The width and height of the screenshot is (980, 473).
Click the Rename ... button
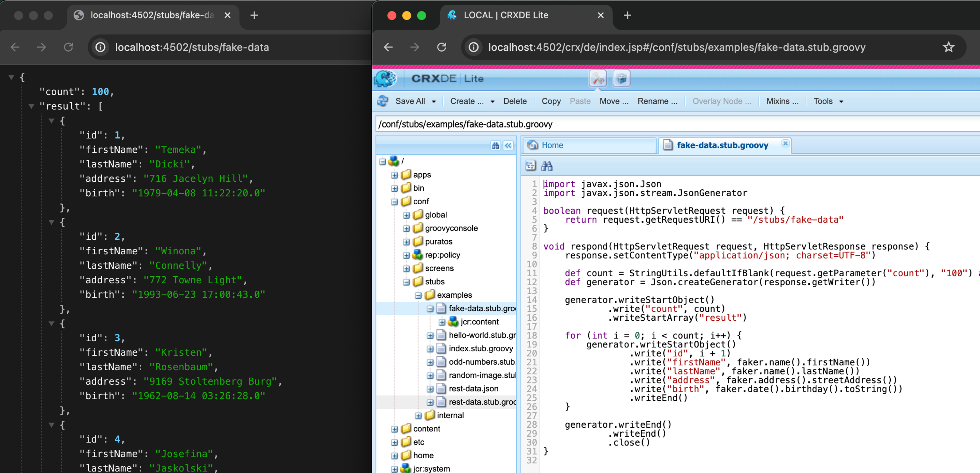657,101
